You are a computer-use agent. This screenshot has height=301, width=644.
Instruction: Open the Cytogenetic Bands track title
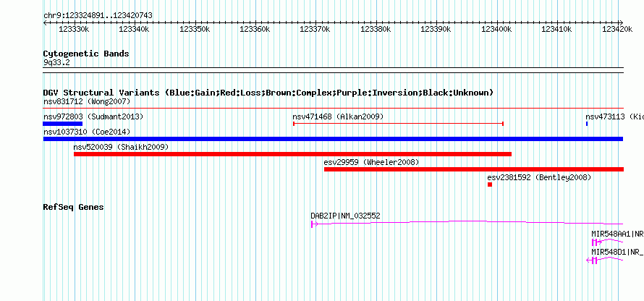tap(86, 54)
